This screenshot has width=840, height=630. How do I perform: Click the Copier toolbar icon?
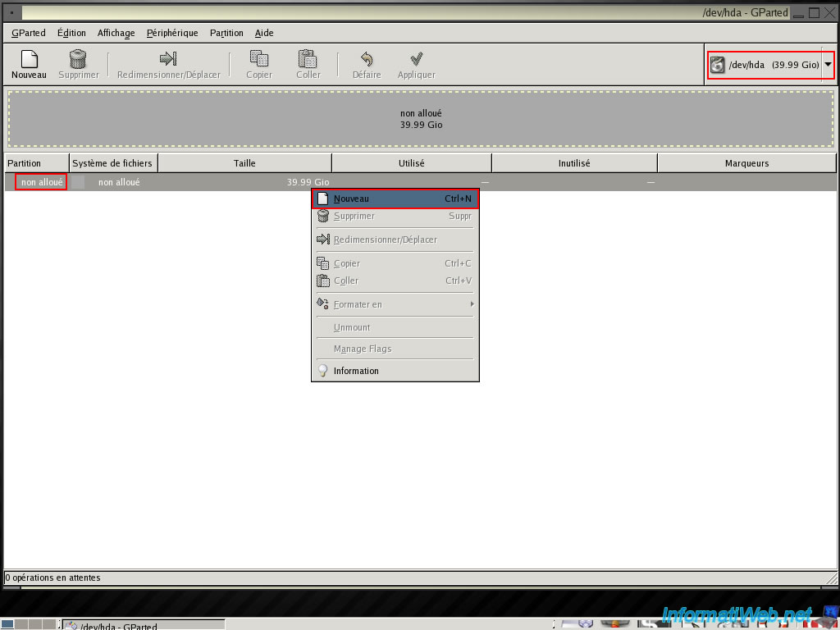point(259,58)
